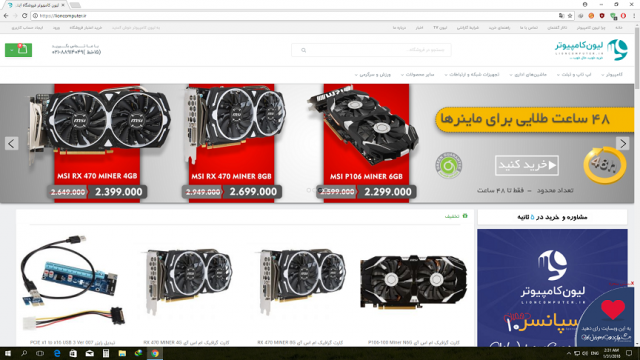
Task: Go to previous banner slide arrow
Action: pyautogui.click(x=11, y=143)
